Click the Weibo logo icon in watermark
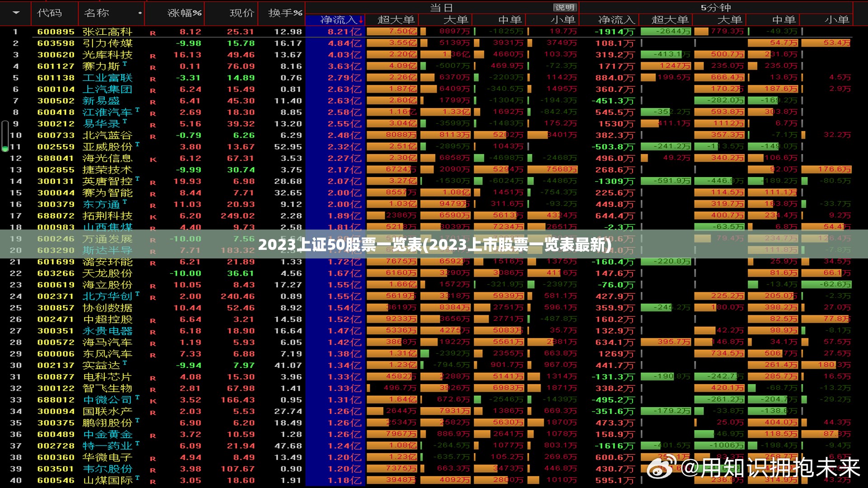Viewport: 868px width, 488px height. coord(661,467)
